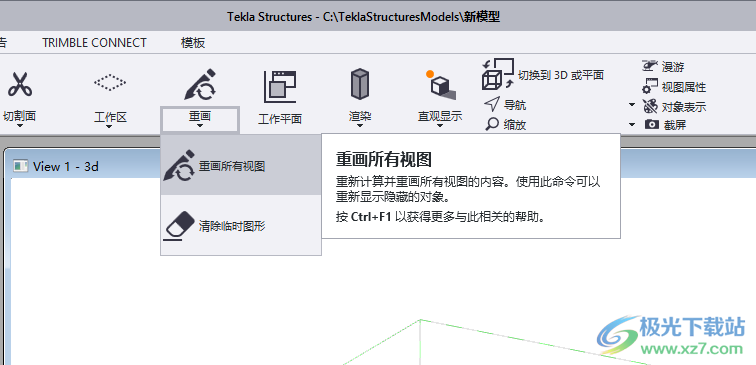
Task: Click the rendering column icon
Action: pyautogui.click(x=360, y=84)
